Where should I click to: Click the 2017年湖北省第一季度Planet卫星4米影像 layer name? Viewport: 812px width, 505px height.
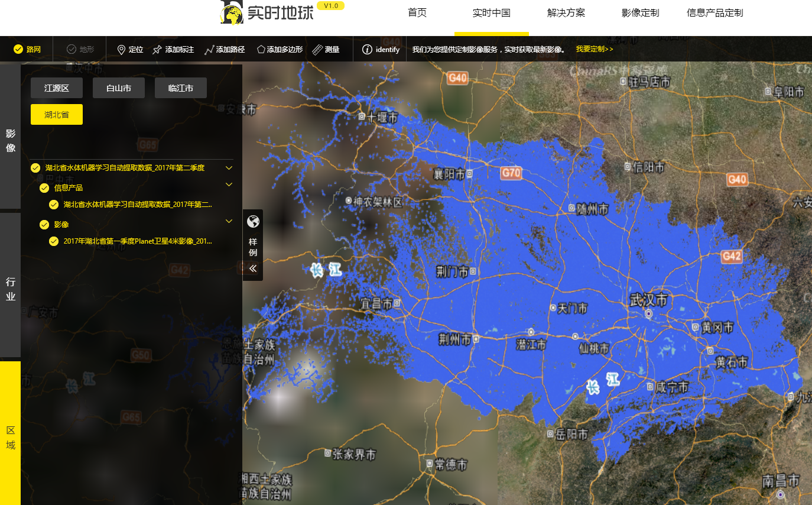click(x=138, y=241)
